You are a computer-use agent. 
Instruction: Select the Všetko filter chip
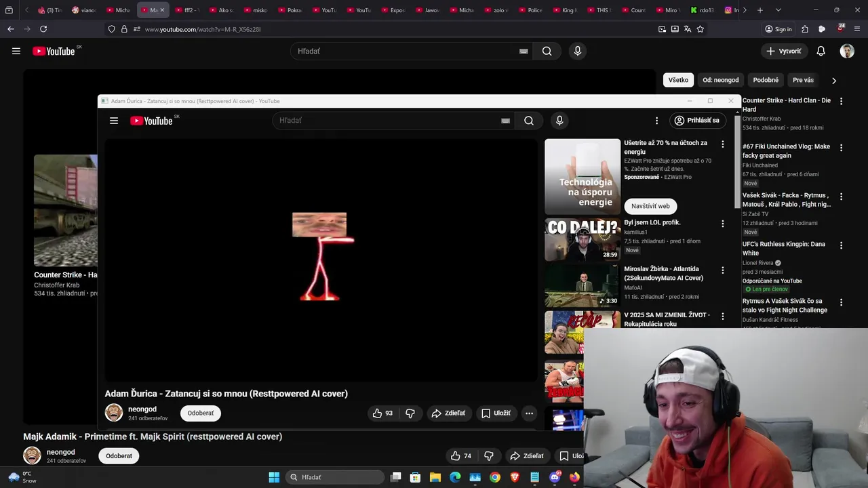coord(678,80)
